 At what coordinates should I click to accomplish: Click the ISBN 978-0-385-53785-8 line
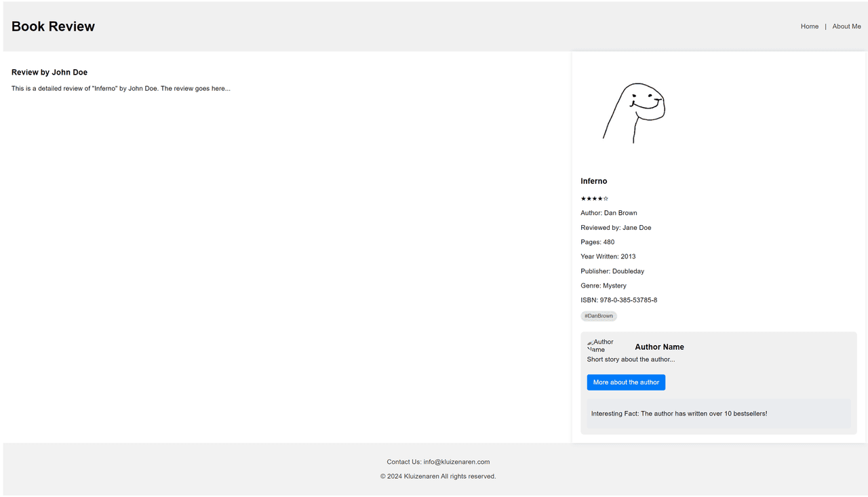619,300
